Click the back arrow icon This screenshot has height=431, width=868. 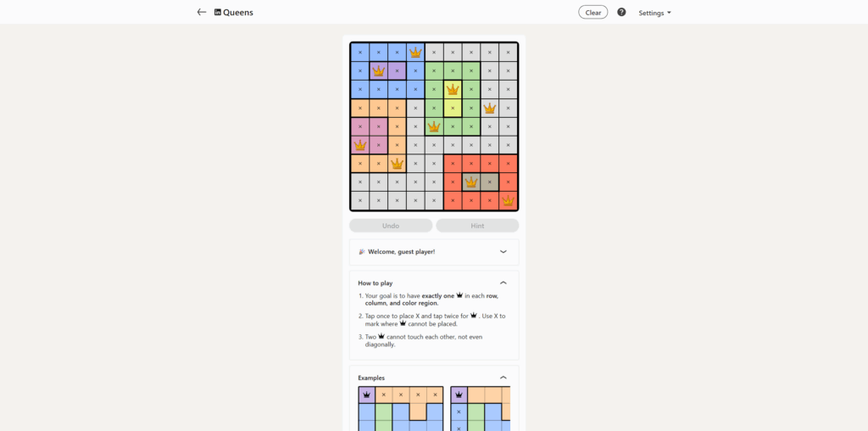coord(202,12)
